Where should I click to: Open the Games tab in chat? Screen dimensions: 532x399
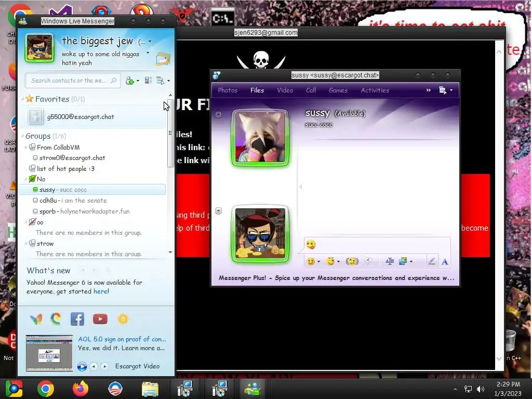click(338, 90)
